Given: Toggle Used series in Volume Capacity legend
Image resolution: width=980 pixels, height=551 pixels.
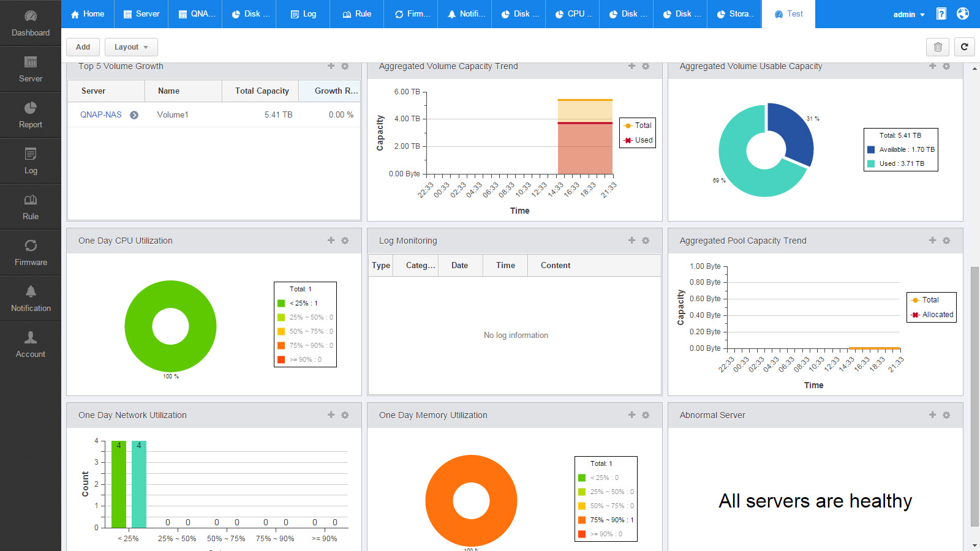Looking at the screenshot, I should (x=638, y=140).
